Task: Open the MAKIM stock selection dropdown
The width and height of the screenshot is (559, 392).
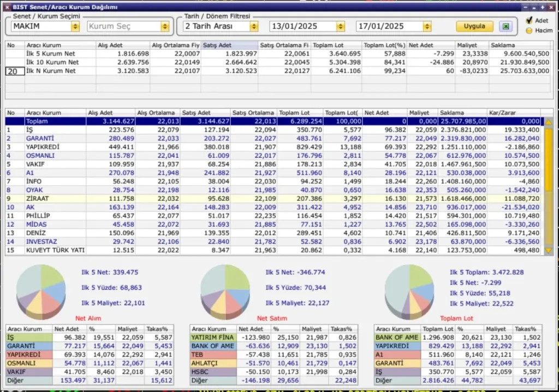Action: 75,26
